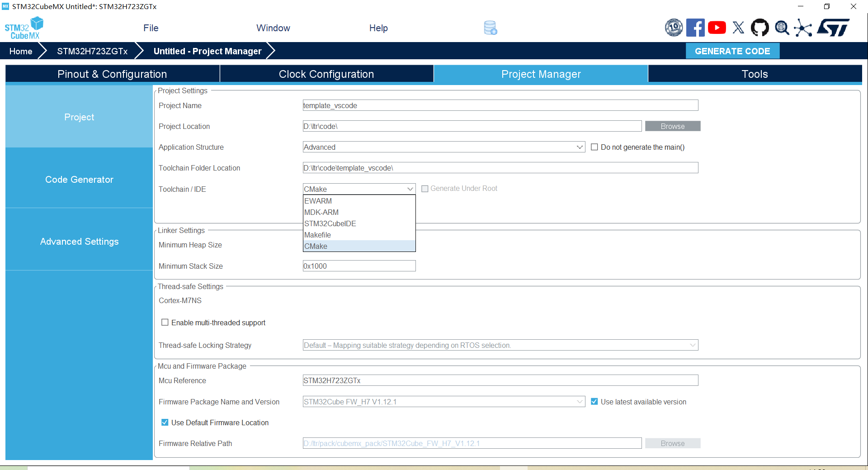Uncheck Use latest available version
The height and width of the screenshot is (470, 868).
pyautogui.click(x=594, y=402)
